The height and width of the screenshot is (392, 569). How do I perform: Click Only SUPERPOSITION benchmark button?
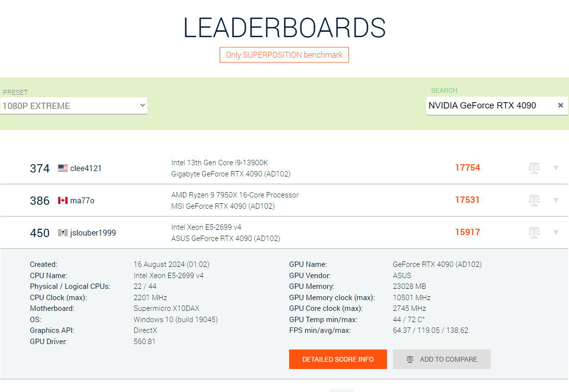click(x=284, y=55)
